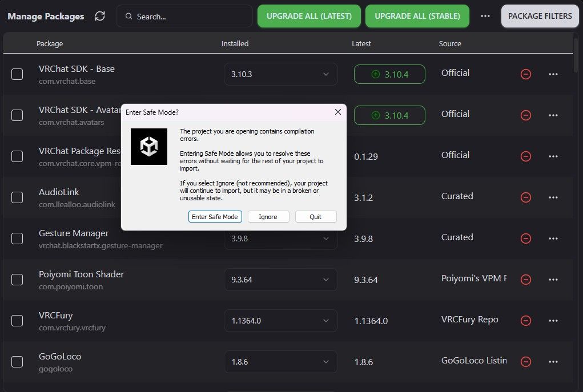Open more options for VRChat SDK - Avatars
The width and height of the screenshot is (583, 392).
tap(553, 115)
